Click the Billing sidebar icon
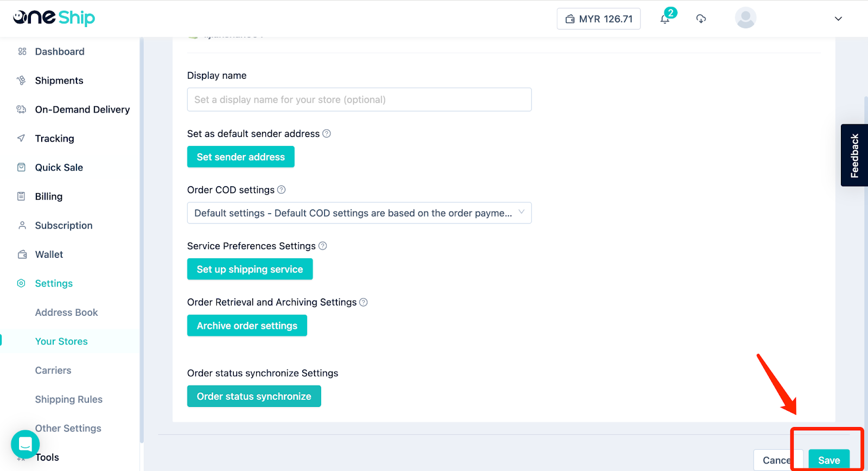This screenshot has width=868, height=471. pyautogui.click(x=22, y=196)
